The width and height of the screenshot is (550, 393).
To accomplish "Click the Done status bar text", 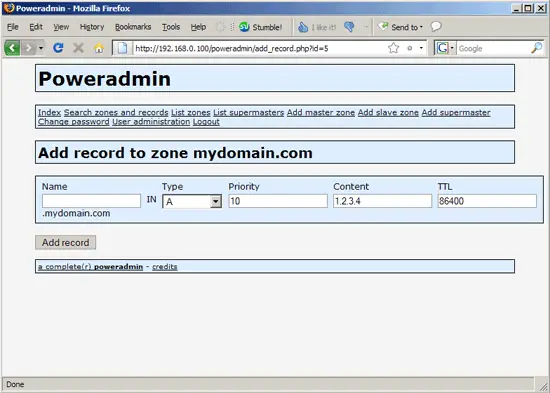I will pos(15,385).
